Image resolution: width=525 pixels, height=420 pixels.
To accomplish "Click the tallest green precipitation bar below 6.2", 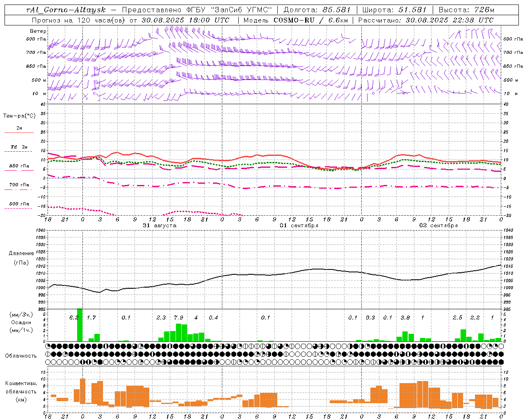I will [x=80, y=325].
